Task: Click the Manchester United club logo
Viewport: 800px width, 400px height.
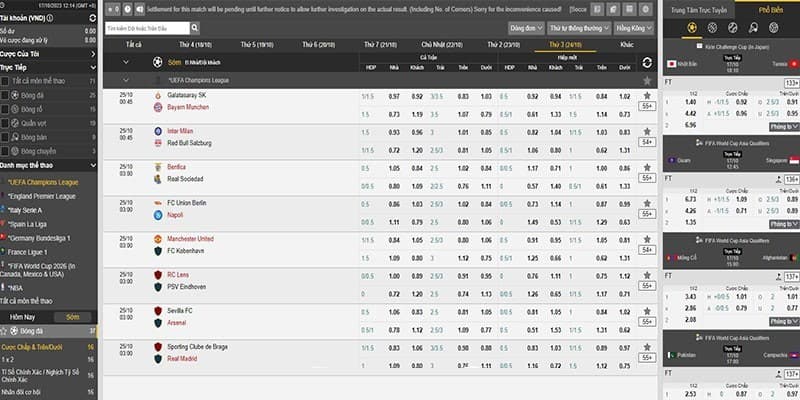Action: [x=158, y=239]
